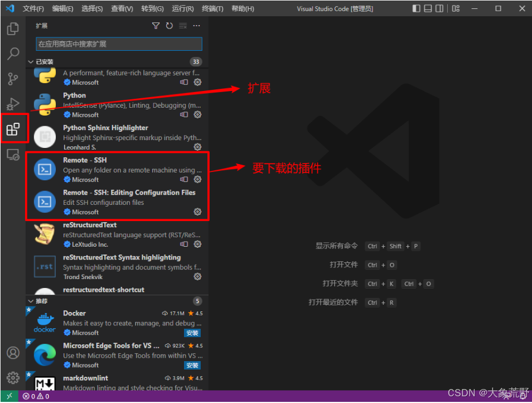The width and height of the screenshot is (532, 403).
Task: Open the Search view in activity bar
Action: coord(13,54)
